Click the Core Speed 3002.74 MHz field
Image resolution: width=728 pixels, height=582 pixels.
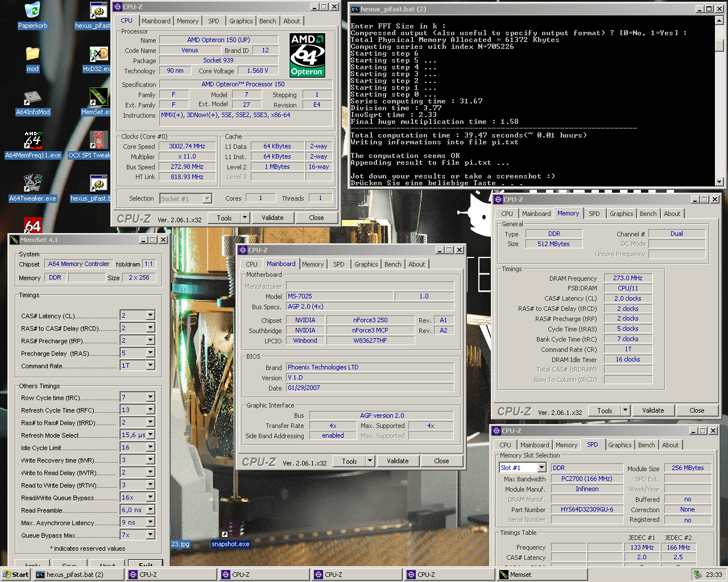tap(187, 146)
